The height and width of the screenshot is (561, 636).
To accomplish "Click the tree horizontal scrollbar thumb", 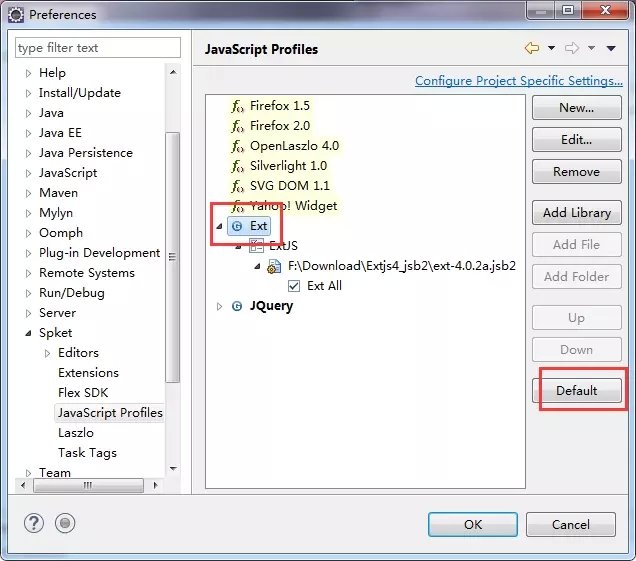I will pyautogui.click(x=88, y=485).
